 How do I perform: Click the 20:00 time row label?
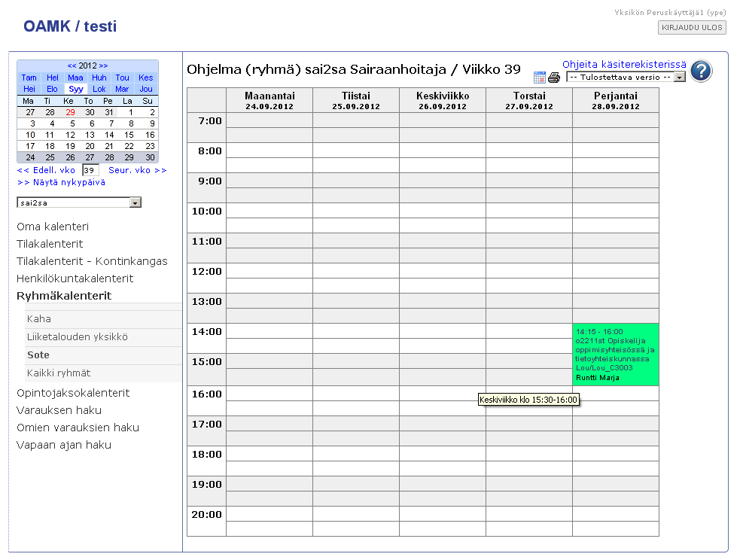click(206, 515)
